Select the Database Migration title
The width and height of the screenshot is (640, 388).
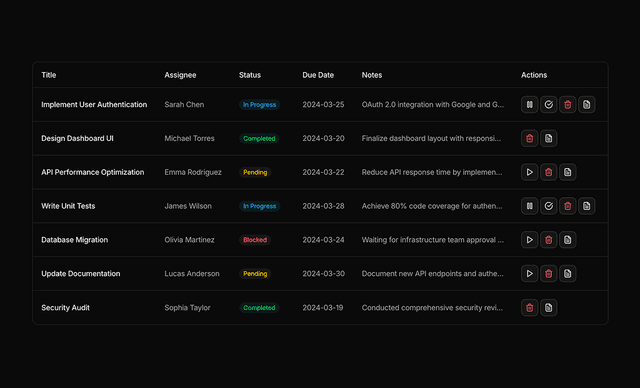coord(75,240)
